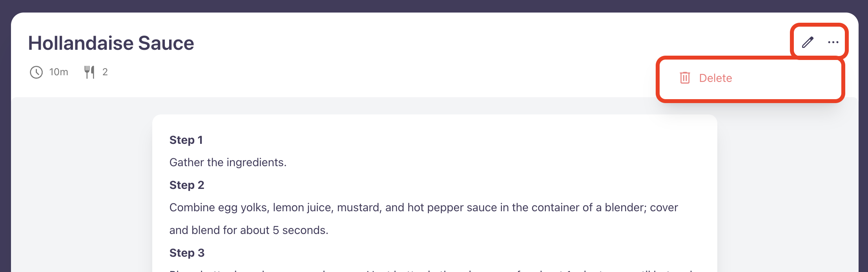Click the Hollandaise Sauce recipe title
Image resolution: width=868 pixels, height=272 pixels.
(111, 43)
